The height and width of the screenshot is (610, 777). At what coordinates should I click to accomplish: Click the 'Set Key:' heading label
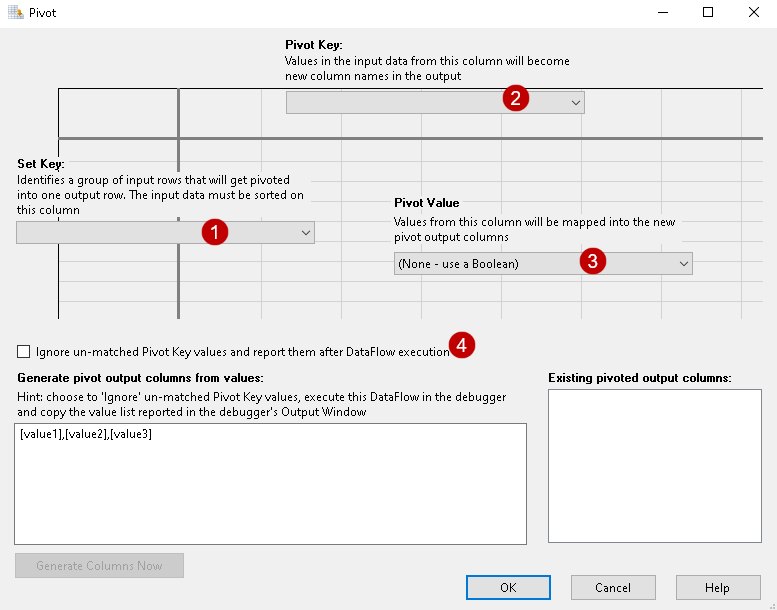41,164
